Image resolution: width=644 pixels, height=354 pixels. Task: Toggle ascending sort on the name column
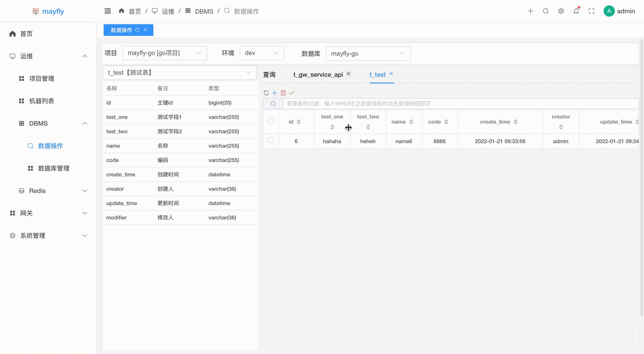click(411, 121)
